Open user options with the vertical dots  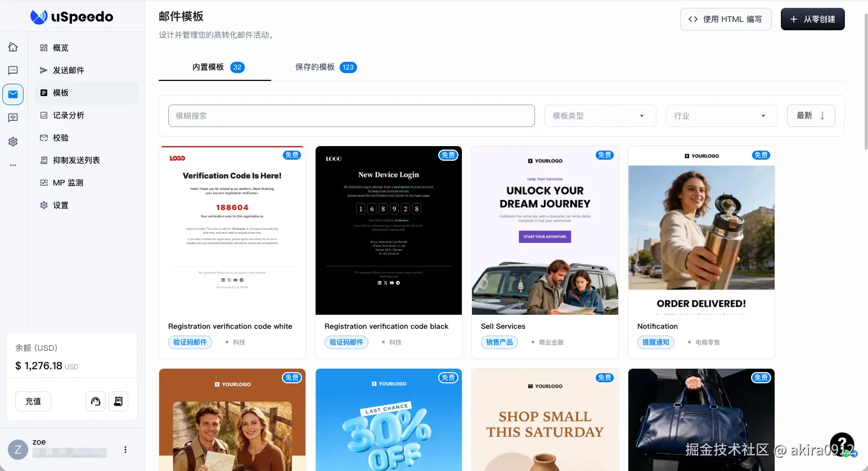click(125, 450)
